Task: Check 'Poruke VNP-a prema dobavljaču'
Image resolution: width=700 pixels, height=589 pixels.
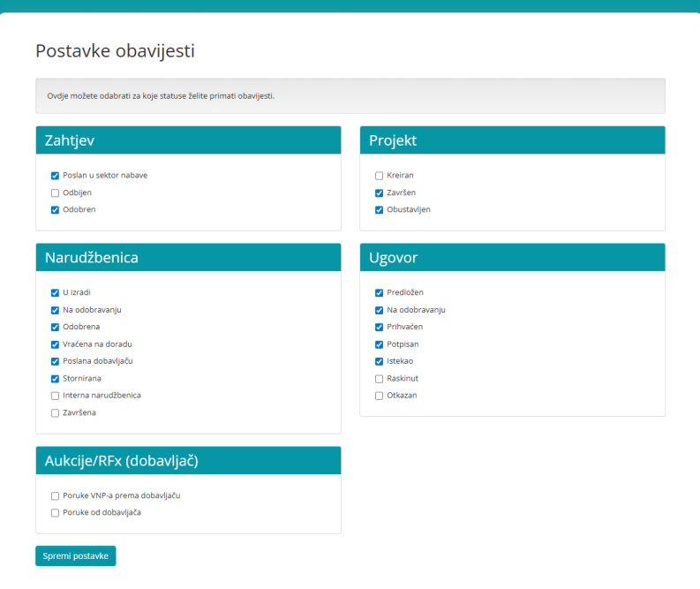Action: click(x=55, y=496)
